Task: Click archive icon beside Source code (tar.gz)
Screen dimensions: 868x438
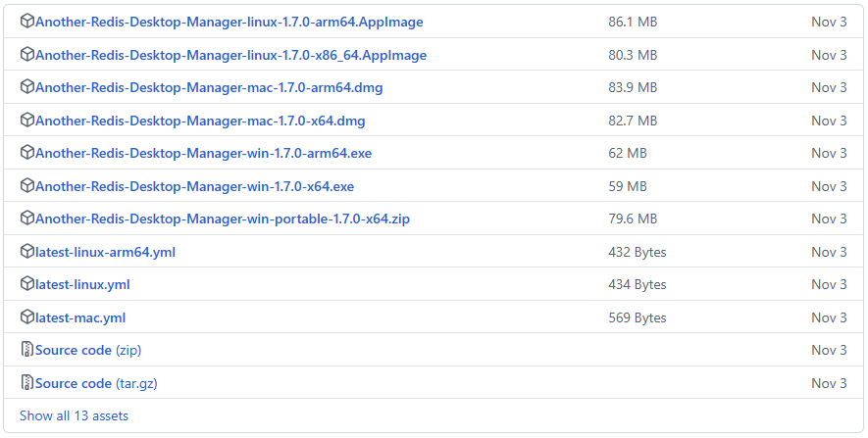Action: pos(26,383)
